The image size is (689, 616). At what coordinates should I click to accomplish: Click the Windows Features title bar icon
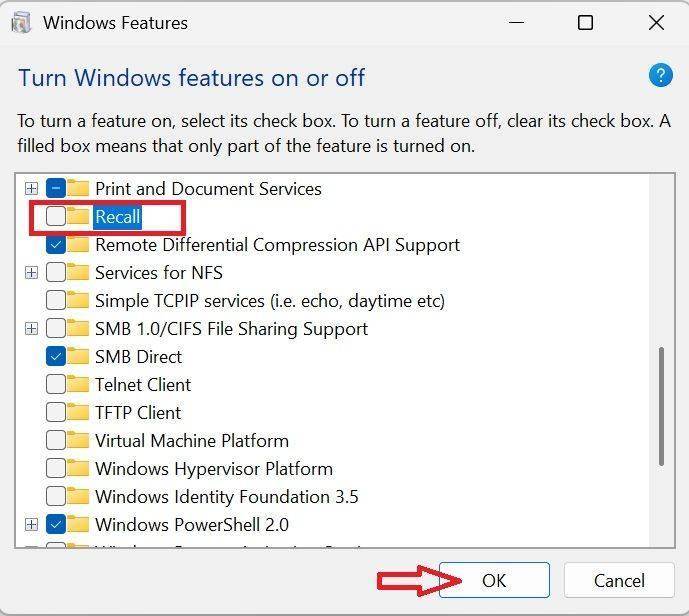coord(21,22)
